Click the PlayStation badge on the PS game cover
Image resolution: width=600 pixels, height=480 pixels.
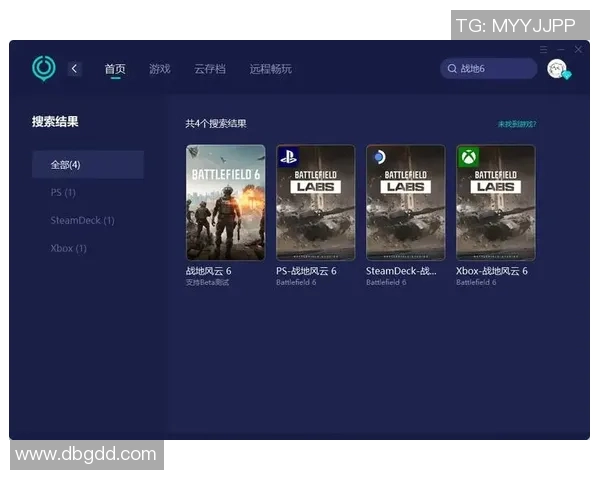[289, 157]
